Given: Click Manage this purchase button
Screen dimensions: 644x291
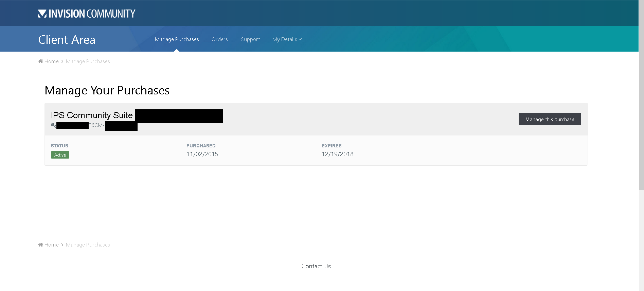Looking at the screenshot, I should click(x=550, y=119).
